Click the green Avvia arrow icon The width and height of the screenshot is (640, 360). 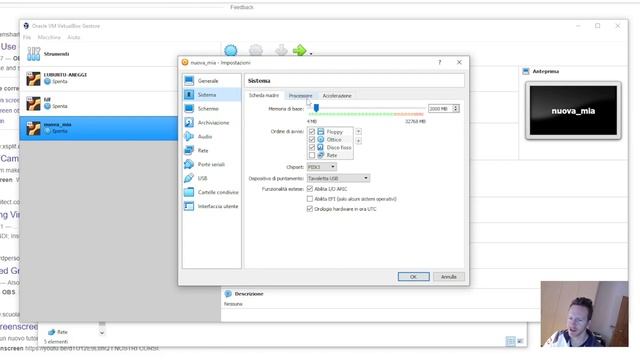pos(299,50)
